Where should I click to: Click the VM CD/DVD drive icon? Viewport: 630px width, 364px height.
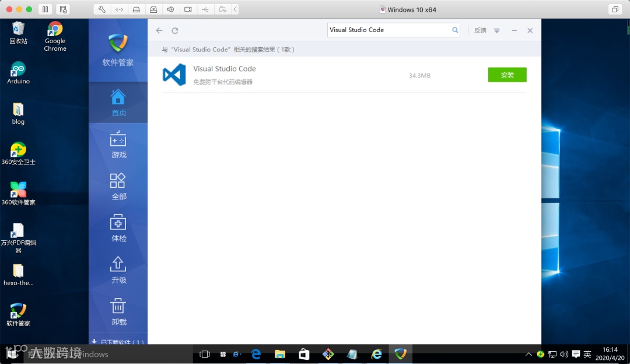pos(153,9)
